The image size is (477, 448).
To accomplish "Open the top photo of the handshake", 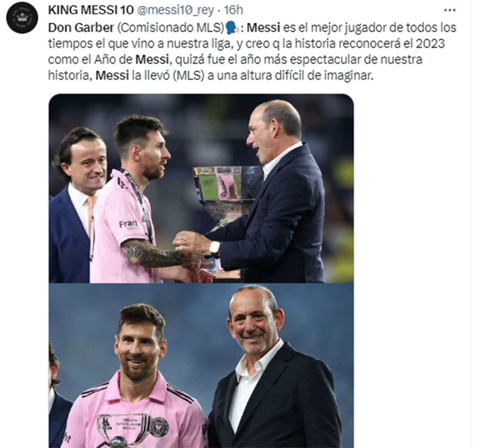I will [x=201, y=188].
